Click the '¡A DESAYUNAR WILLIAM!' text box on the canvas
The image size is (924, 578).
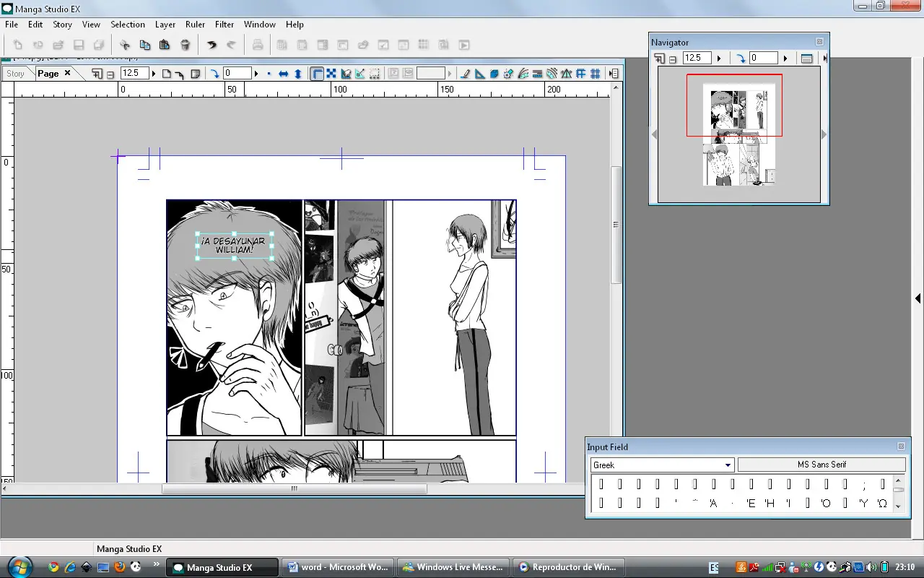click(x=235, y=246)
